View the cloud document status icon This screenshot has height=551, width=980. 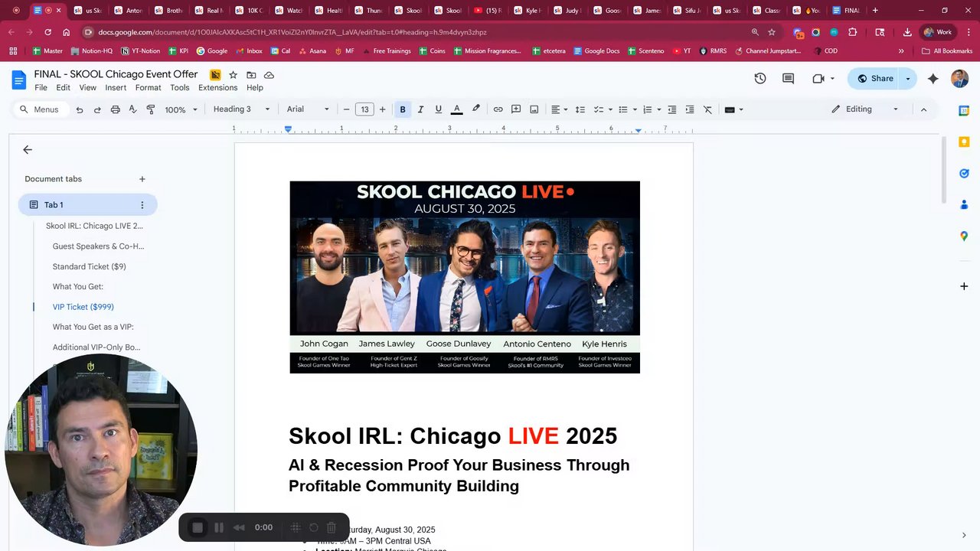click(269, 75)
